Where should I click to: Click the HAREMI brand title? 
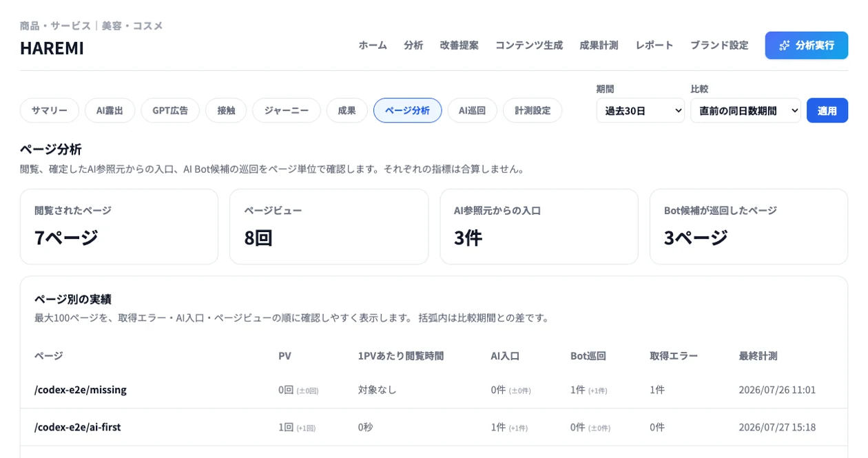click(52, 48)
